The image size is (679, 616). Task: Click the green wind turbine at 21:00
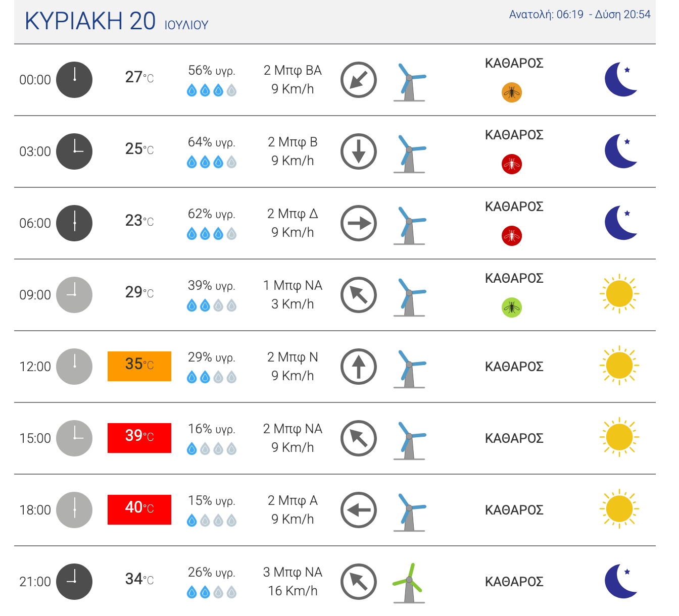click(x=409, y=583)
